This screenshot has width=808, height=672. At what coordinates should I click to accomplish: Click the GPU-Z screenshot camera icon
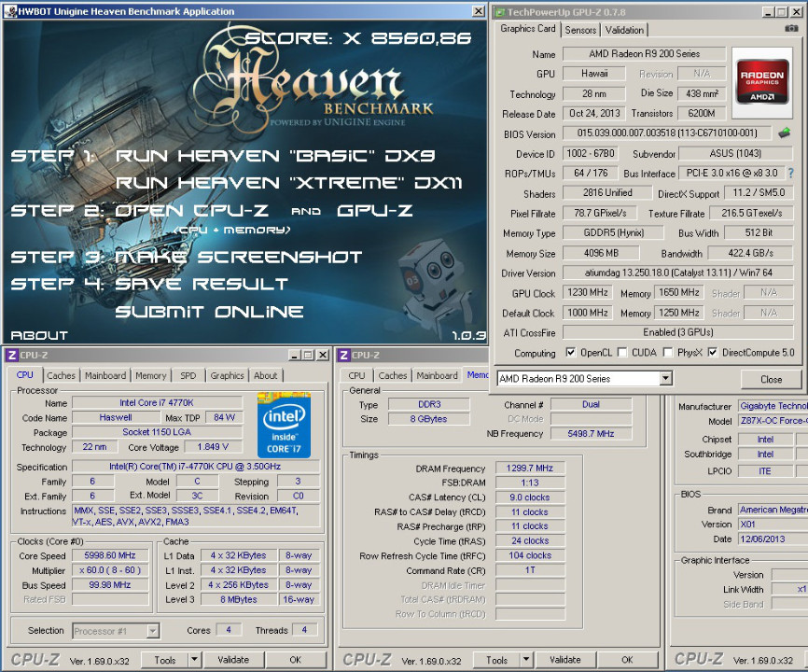pos(791,29)
